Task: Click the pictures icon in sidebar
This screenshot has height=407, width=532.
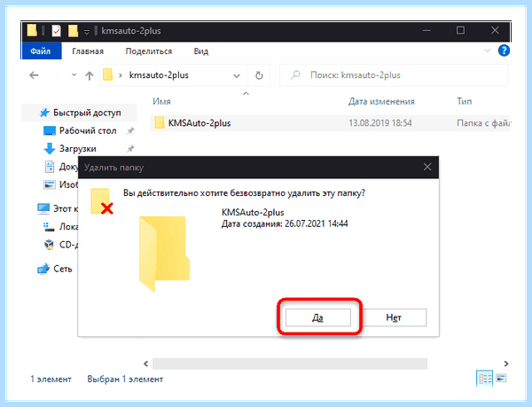Action: (50, 184)
